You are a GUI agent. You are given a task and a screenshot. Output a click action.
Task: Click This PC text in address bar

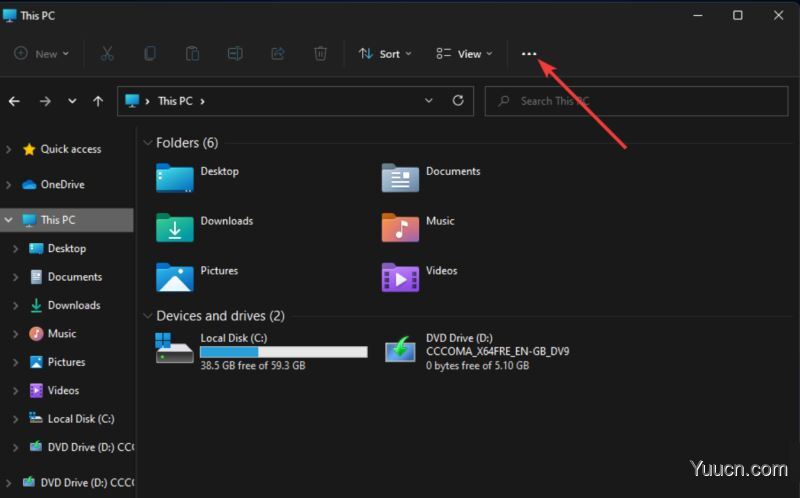pyautogui.click(x=175, y=101)
